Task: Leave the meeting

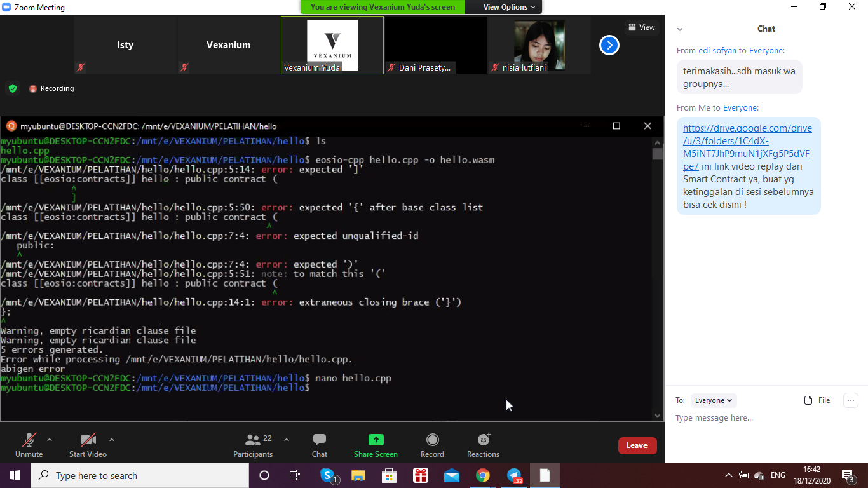Action: click(x=637, y=445)
